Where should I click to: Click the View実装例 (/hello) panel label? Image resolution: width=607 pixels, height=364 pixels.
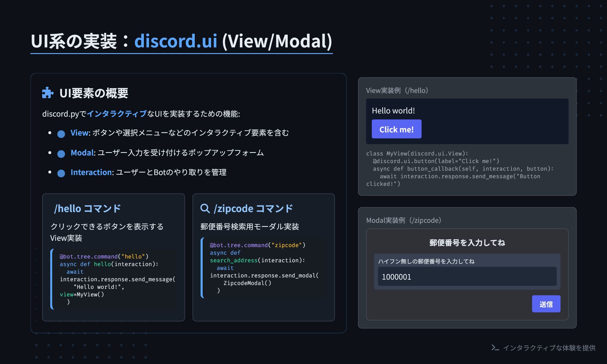397,91
